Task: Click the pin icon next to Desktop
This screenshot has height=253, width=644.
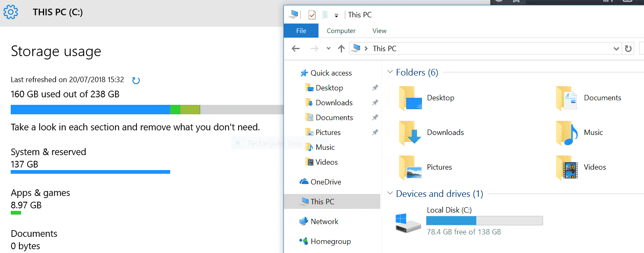Action: (375, 88)
